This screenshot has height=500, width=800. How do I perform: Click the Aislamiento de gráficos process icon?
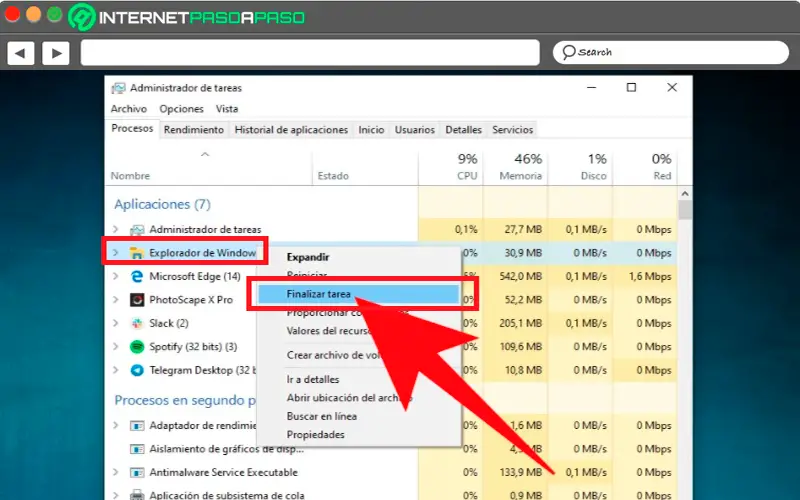click(137, 449)
